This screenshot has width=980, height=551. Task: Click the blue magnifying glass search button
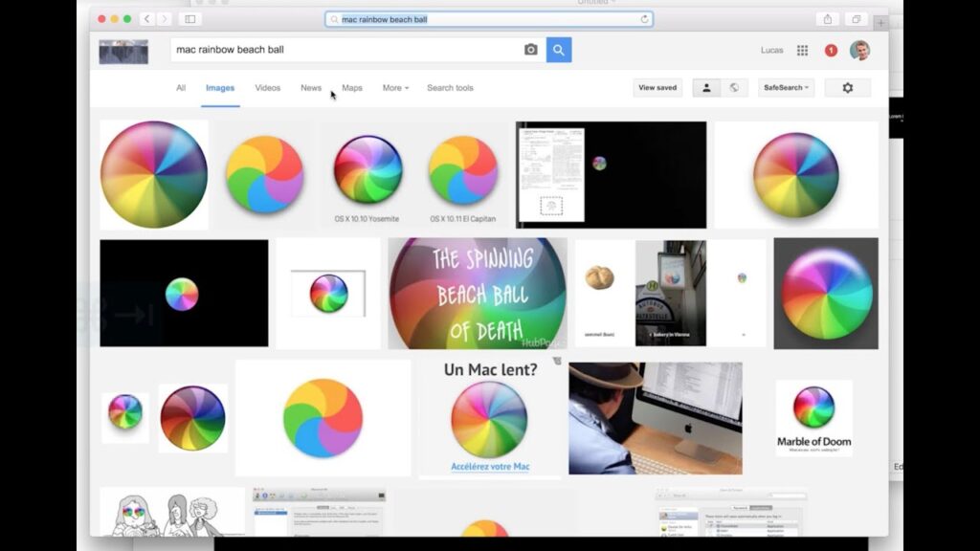[558, 49]
